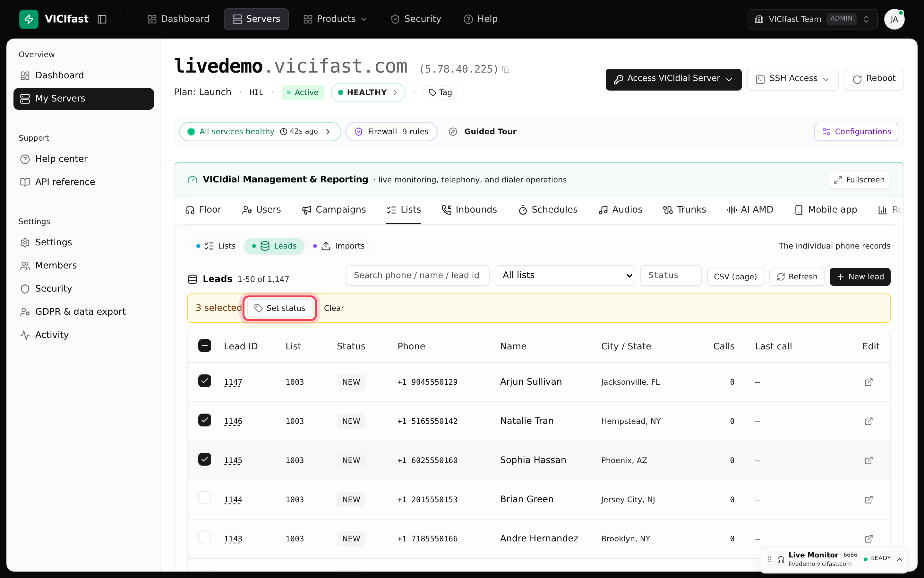
Task: Open Settings in the sidebar
Action: point(84,242)
